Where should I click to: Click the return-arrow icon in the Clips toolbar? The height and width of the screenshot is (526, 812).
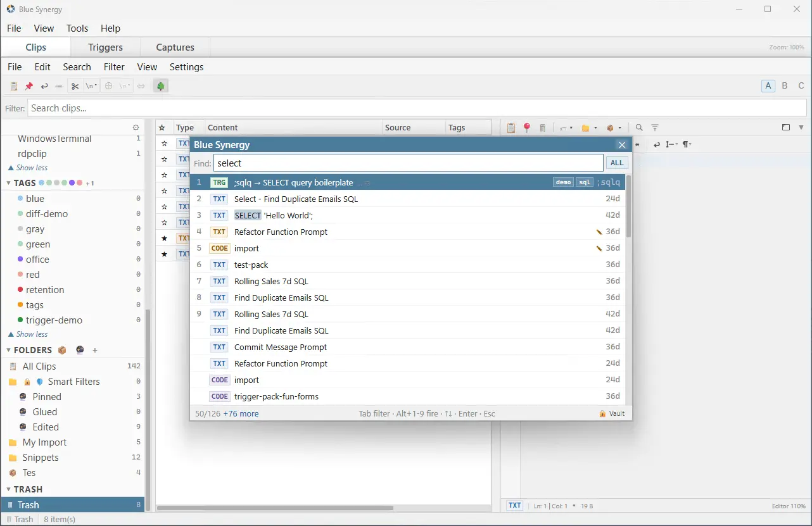point(44,86)
